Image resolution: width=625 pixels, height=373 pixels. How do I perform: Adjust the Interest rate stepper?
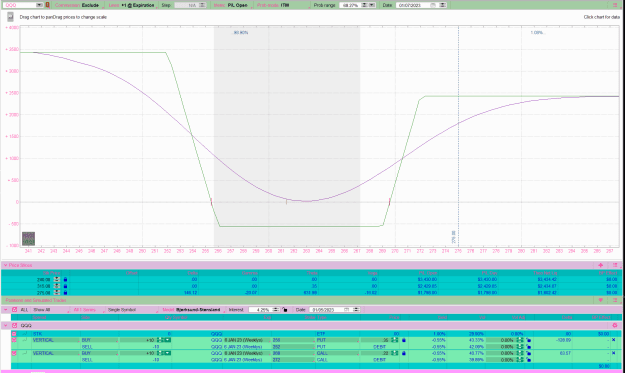(x=275, y=310)
